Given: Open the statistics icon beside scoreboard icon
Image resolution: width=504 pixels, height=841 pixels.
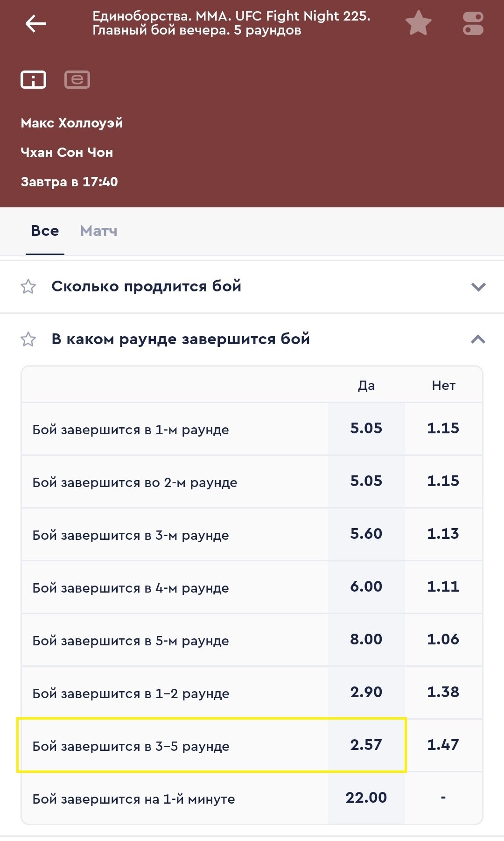Looking at the screenshot, I should [77, 79].
